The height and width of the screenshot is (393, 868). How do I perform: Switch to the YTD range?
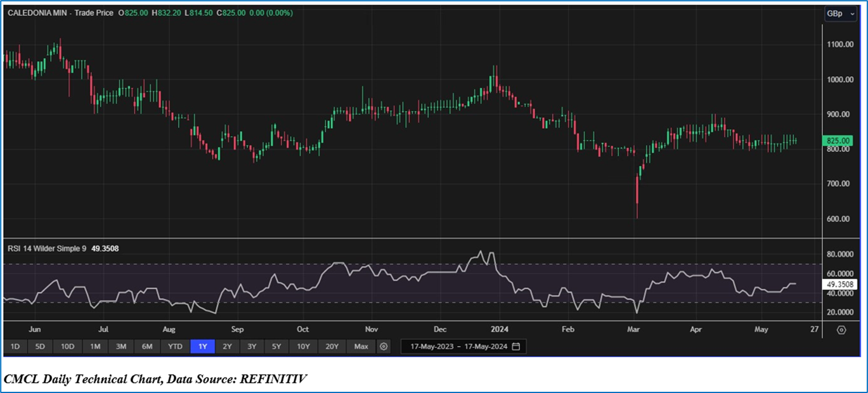(x=175, y=346)
